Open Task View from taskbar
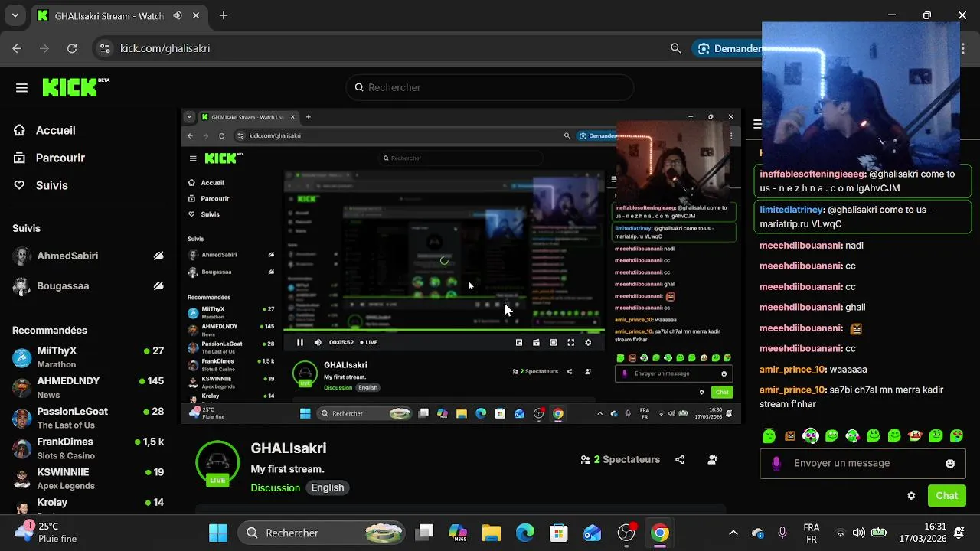 coord(425,533)
